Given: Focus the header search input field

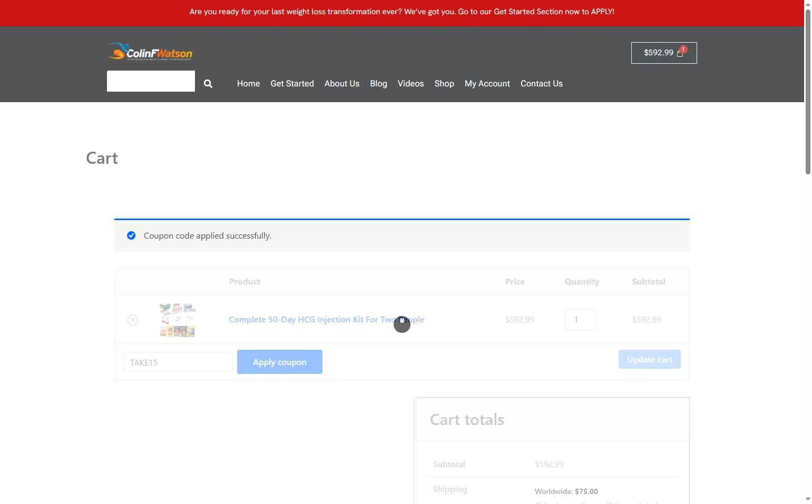Looking at the screenshot, I should click(x=151, y=81).
